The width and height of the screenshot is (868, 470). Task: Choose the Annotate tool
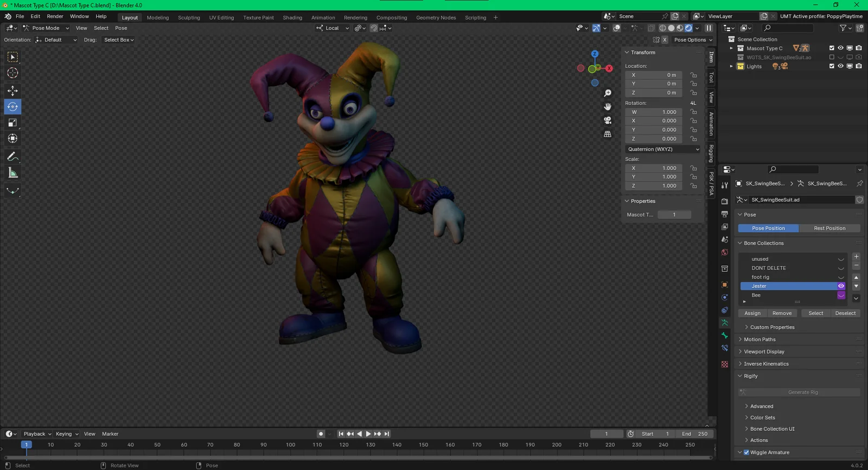point(12,157)
